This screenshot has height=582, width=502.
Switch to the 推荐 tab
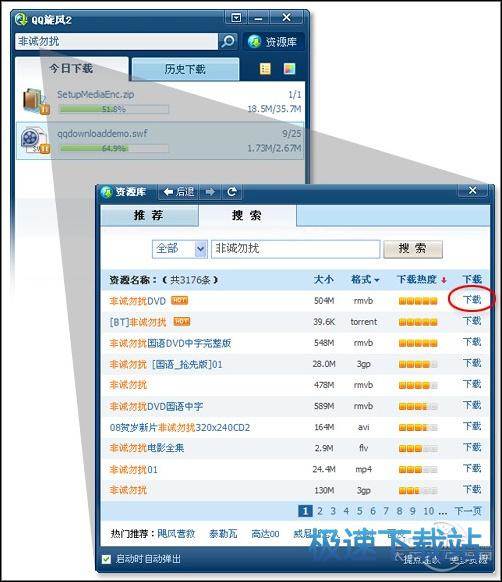149,215
